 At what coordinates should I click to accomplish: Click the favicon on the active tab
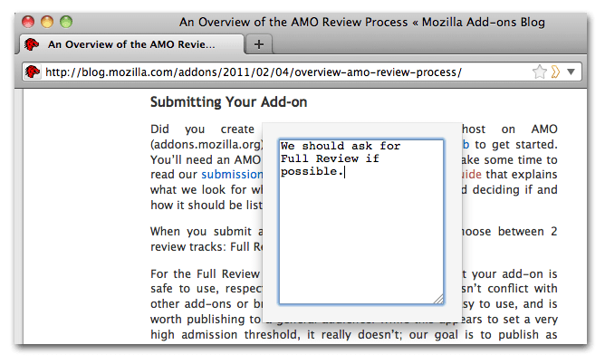32,44
